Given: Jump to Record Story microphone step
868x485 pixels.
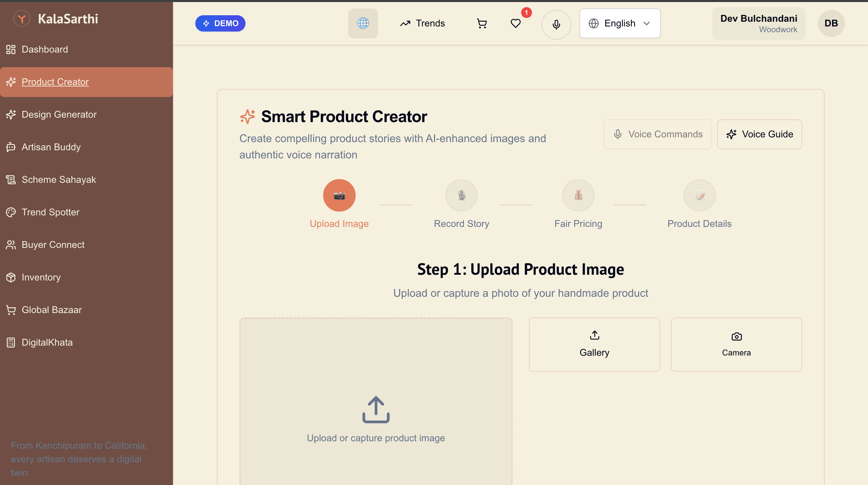Looking at the screenshot, I should [461, 195].
